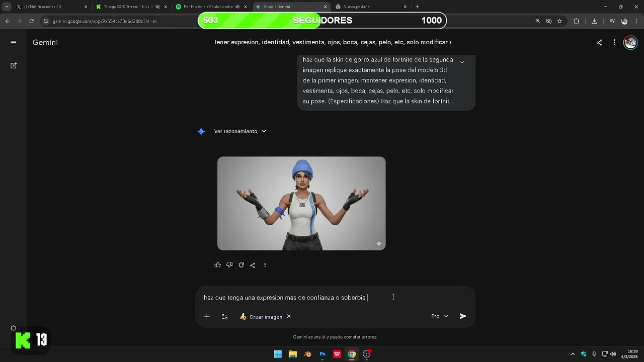Share the conversation with the top-right share icon
This screenshot has width=644, height=362.
[x=599, y=42]
